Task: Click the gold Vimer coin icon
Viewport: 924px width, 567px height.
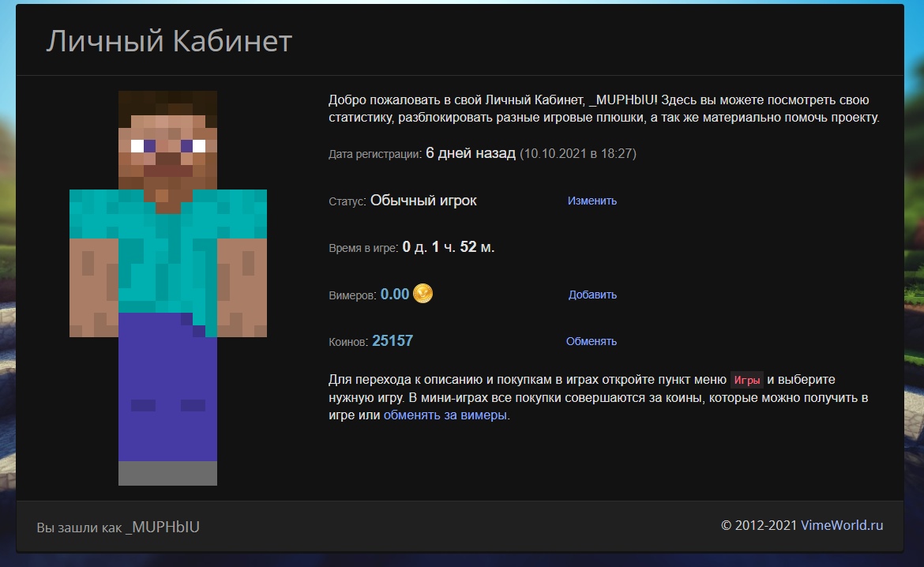Action: pos(423,294)
